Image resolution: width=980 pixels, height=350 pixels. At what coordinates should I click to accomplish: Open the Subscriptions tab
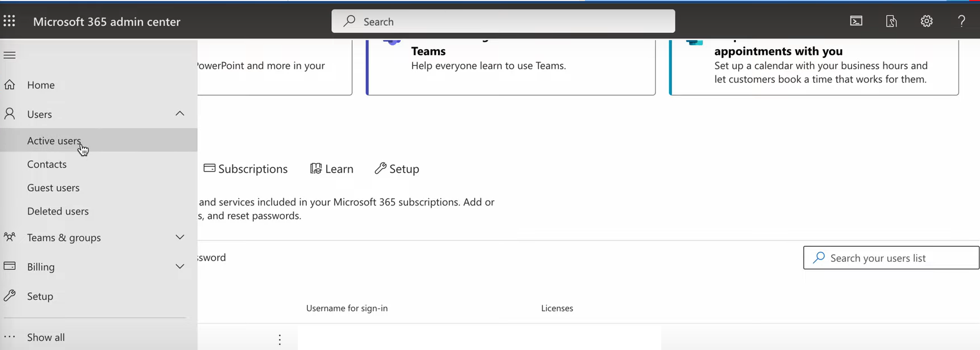[246, 169]
